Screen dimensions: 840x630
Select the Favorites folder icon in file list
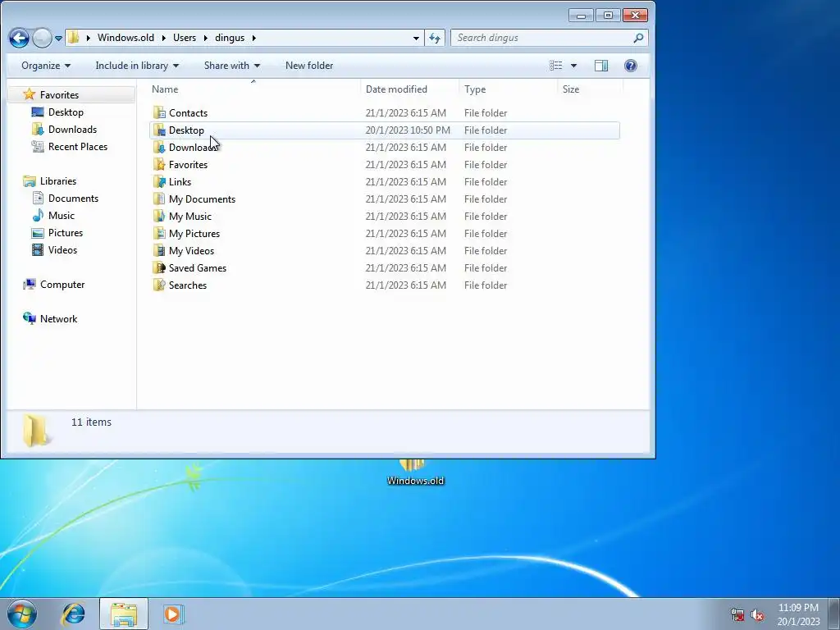click(x=159, y=164)
